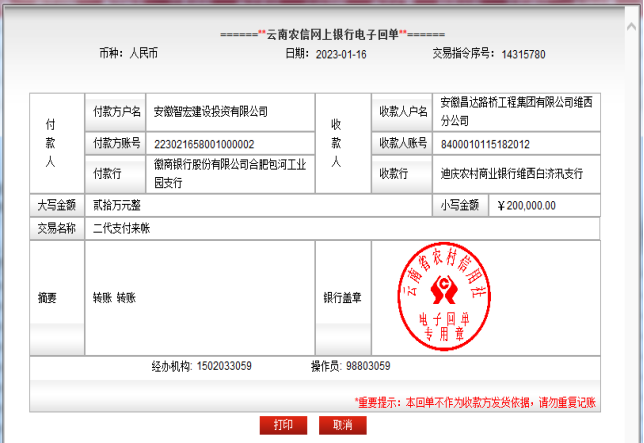This screenshot has height=443, width=644.
Task: Click the 大写金额 value 贰拾万元整
Action: click(x=117, y=206)
